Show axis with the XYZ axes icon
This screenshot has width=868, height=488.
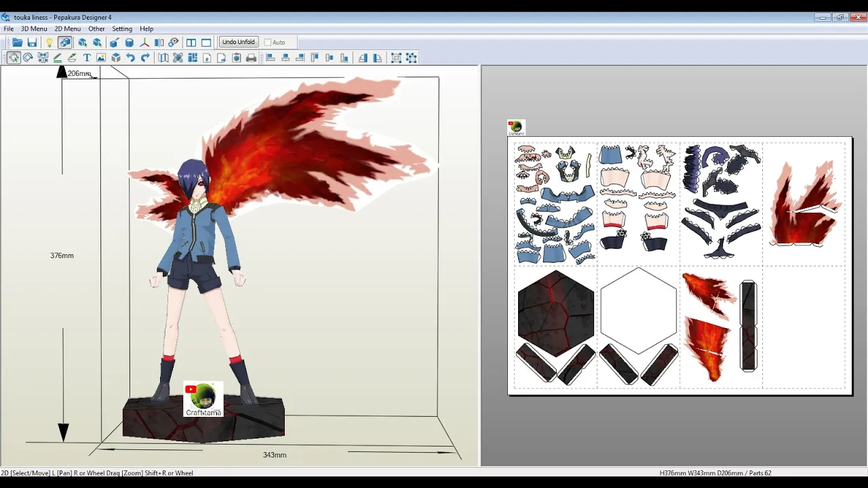(x=144, y=42)
